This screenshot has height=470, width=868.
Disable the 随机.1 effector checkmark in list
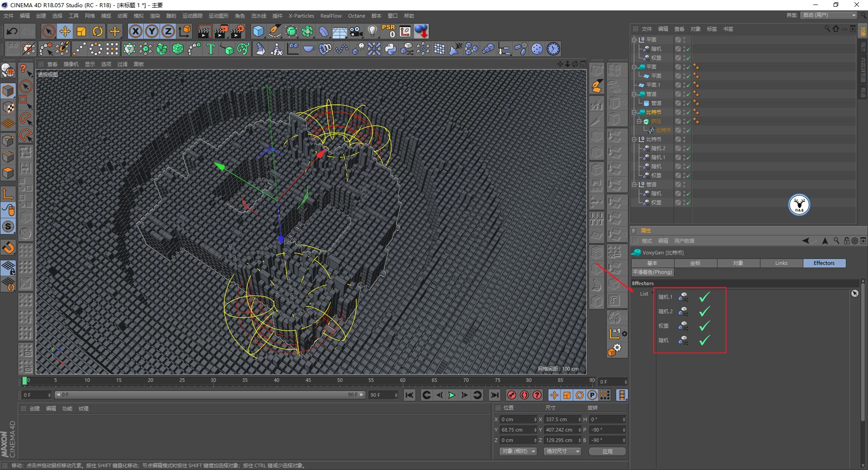coord(704,297)
